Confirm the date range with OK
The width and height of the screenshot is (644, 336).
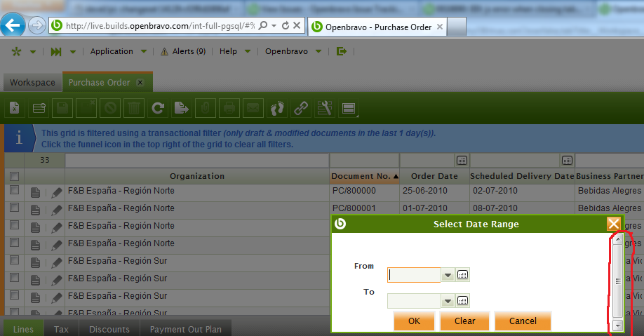(x=414, y=321)
